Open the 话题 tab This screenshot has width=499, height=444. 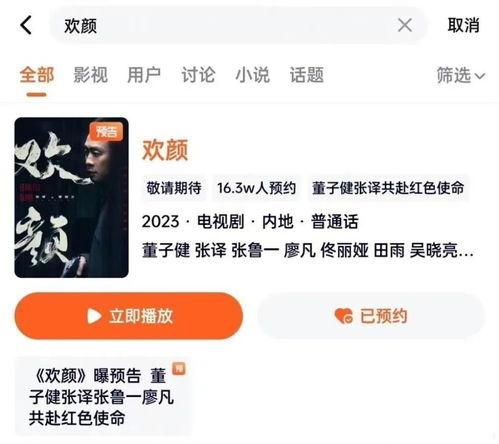click(307, 75)
